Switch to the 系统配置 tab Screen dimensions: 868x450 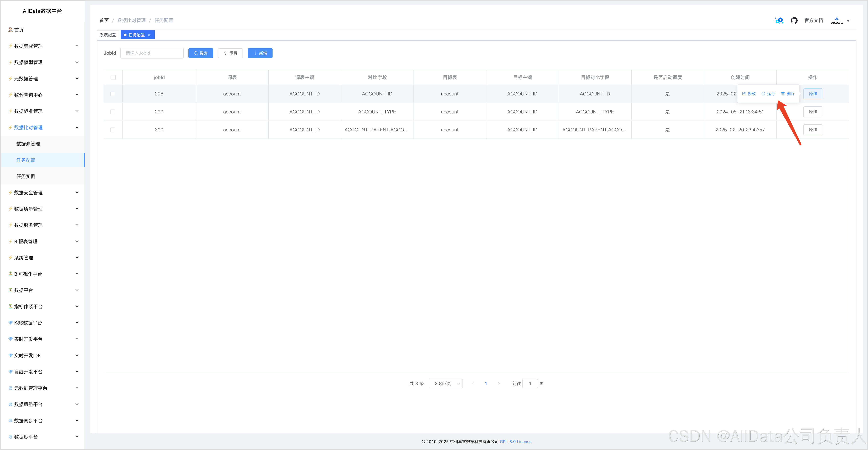(x=108, y=35)
